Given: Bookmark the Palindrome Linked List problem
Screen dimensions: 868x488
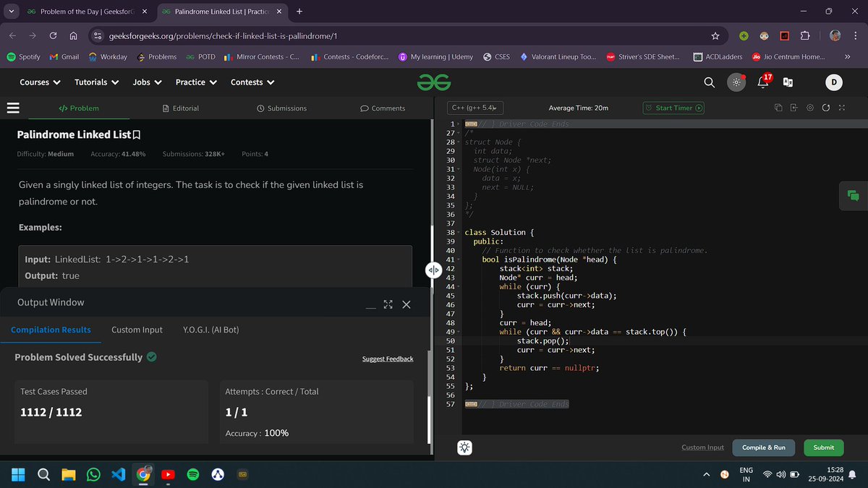Looking at the screenshot, I should click(x=137, y=134).
